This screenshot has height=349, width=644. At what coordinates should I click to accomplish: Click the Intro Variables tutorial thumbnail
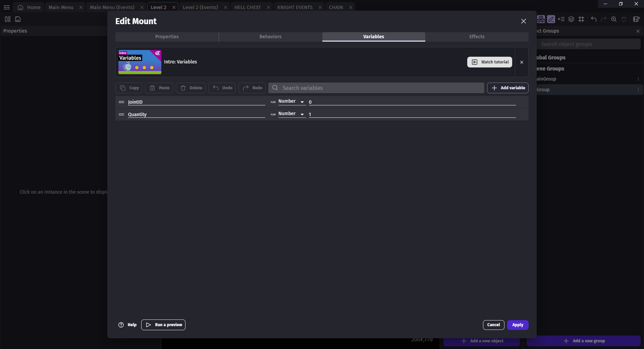(x=140, y=62)
